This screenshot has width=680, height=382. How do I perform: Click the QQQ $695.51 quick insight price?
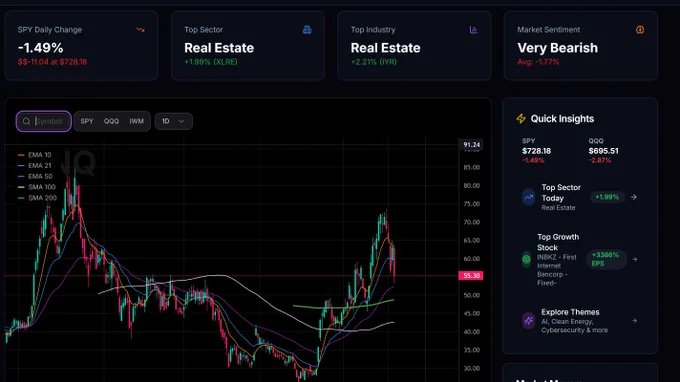603,151
